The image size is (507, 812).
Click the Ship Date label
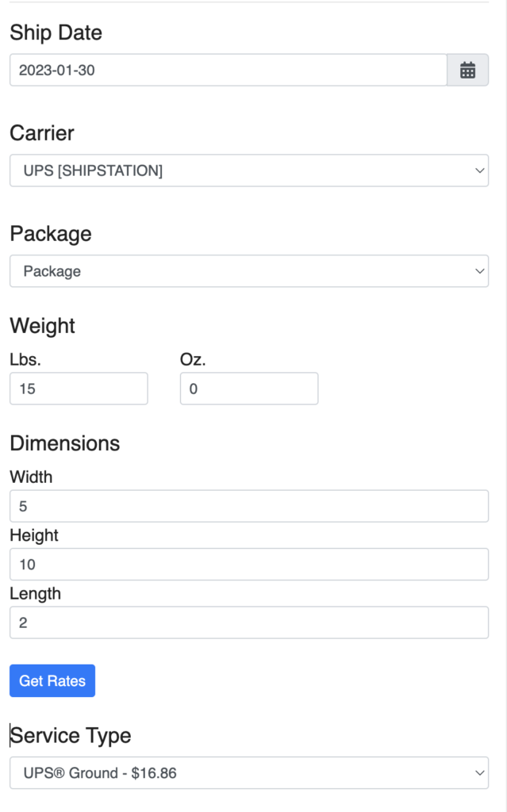[56, 33]
